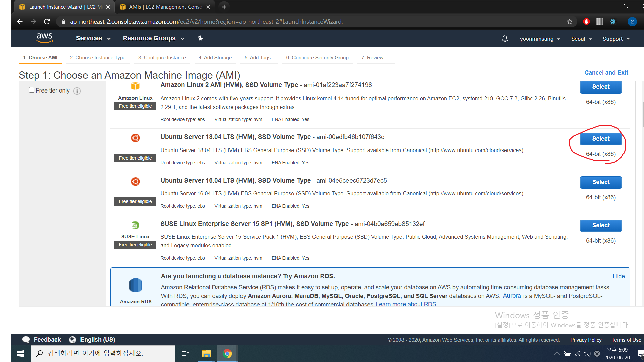The image size is (644, 362).
Task: Expand the Services dropdown menu
Action: coord(93,38)
